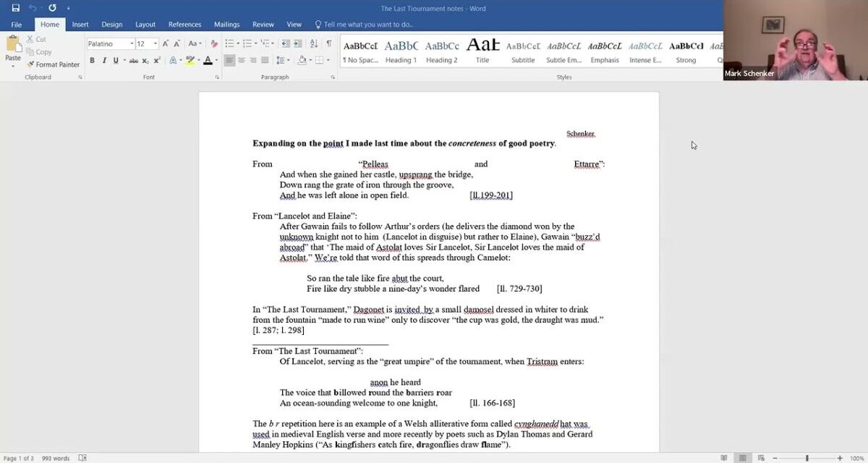Switch to the Review tab
Screen dimensions: 868x463
pos(263,25)
